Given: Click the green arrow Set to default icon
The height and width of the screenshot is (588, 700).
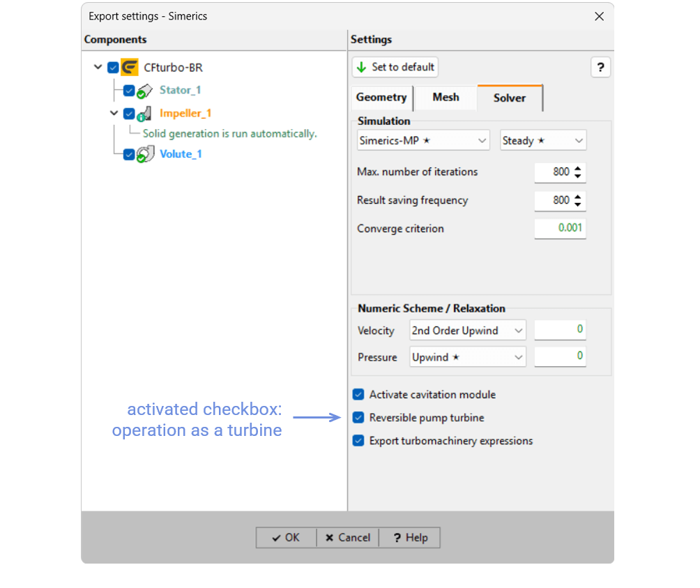Looking at the screenshot, I should click(362, 68).
